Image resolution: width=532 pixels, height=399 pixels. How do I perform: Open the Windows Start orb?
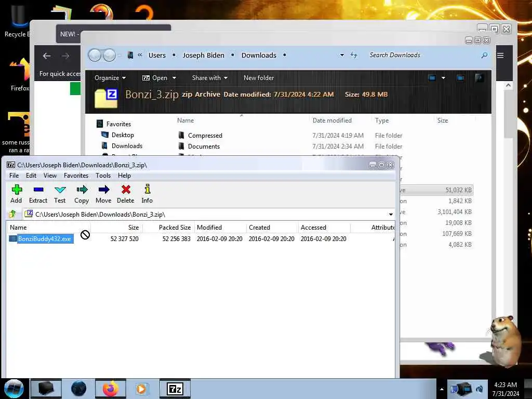click(14, 389)
